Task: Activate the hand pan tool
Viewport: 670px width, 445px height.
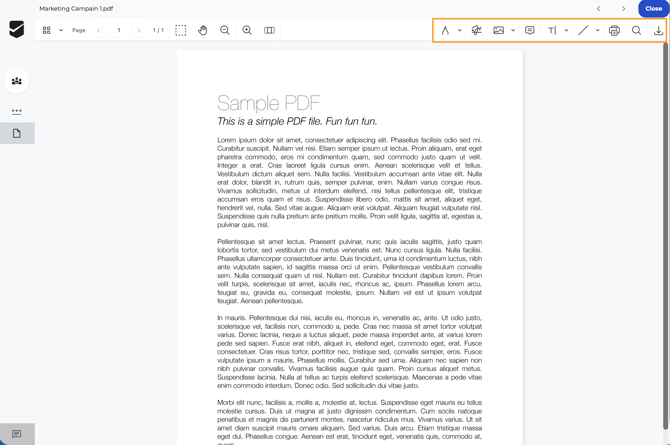Action: click(203, 31)
